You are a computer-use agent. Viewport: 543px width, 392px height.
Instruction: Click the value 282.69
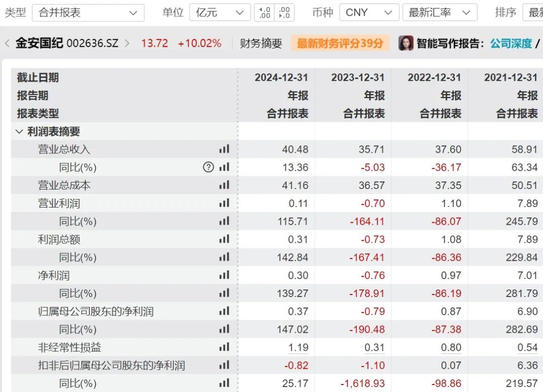522,329
